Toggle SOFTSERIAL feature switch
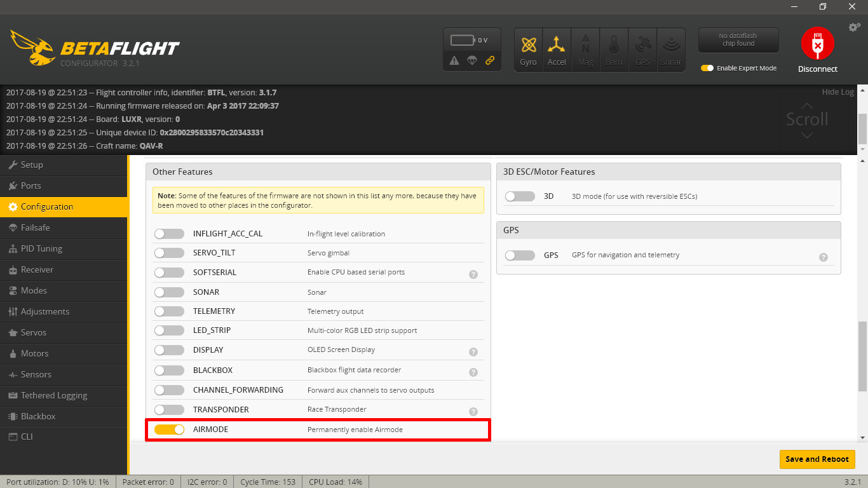 click(x=169, y=273)
